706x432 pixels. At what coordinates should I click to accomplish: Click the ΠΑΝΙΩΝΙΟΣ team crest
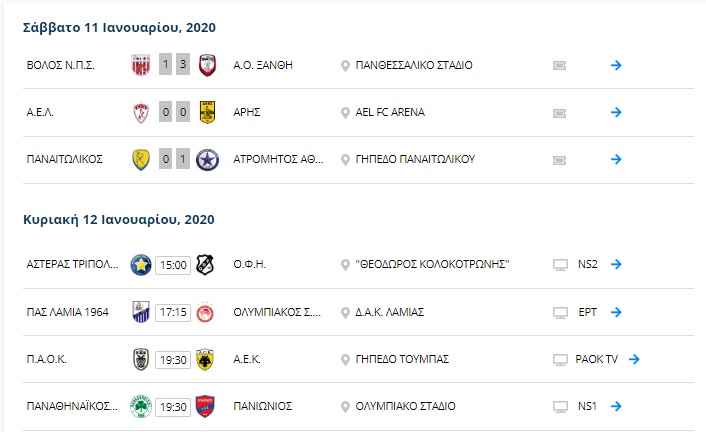205,406
